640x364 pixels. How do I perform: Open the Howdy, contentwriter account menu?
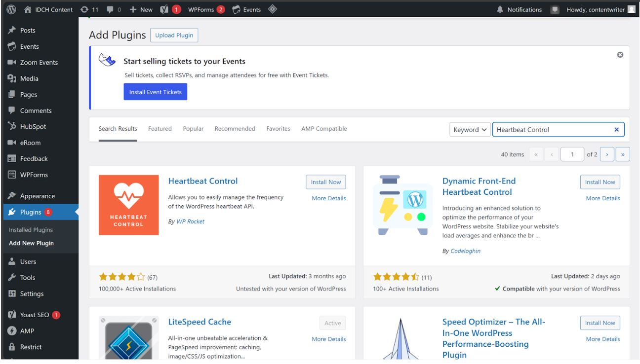[x=601, y=9]
